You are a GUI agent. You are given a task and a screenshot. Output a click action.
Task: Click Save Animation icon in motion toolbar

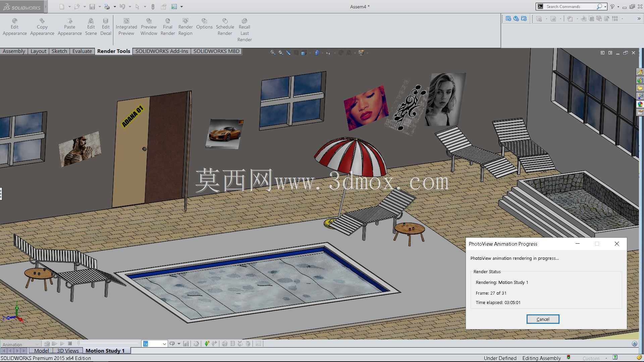coord(186,344)
